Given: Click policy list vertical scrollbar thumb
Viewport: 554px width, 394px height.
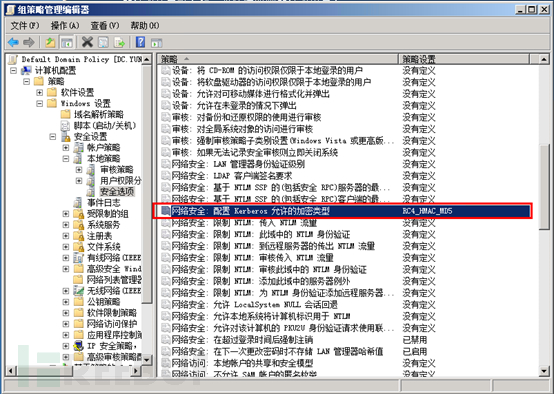Looking at the screenshot, I should (x=544, y=187).
